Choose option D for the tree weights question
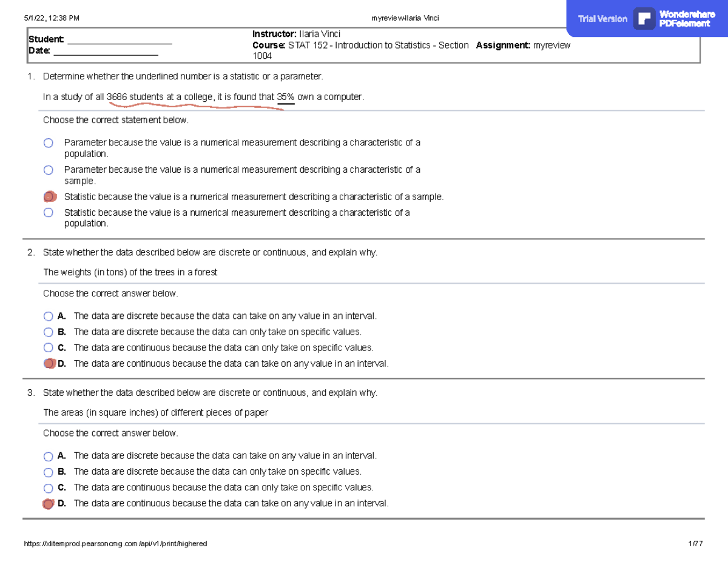Screen dimensions: 728x562 49,364
